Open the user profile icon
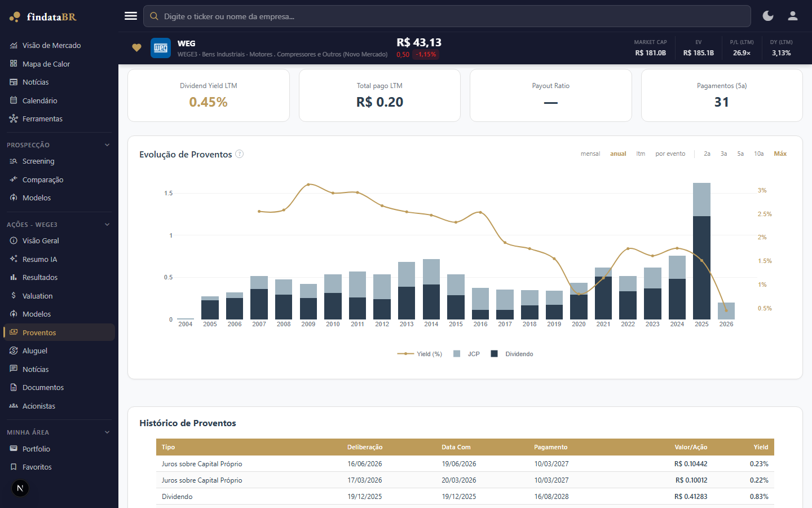This screenshot has height=508, width=812. [793, 16]
